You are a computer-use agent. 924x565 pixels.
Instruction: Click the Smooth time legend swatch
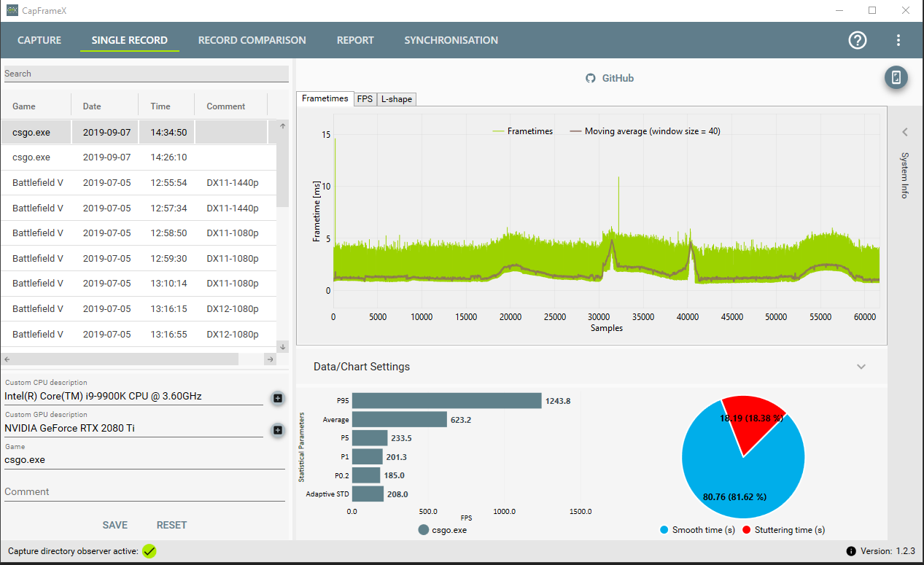pyautogui.click(x=663, y=530)
